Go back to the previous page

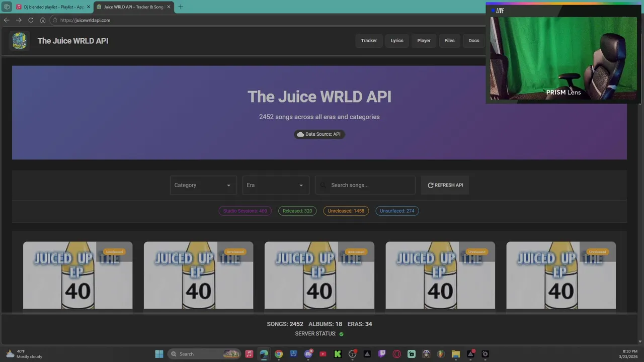6,20
